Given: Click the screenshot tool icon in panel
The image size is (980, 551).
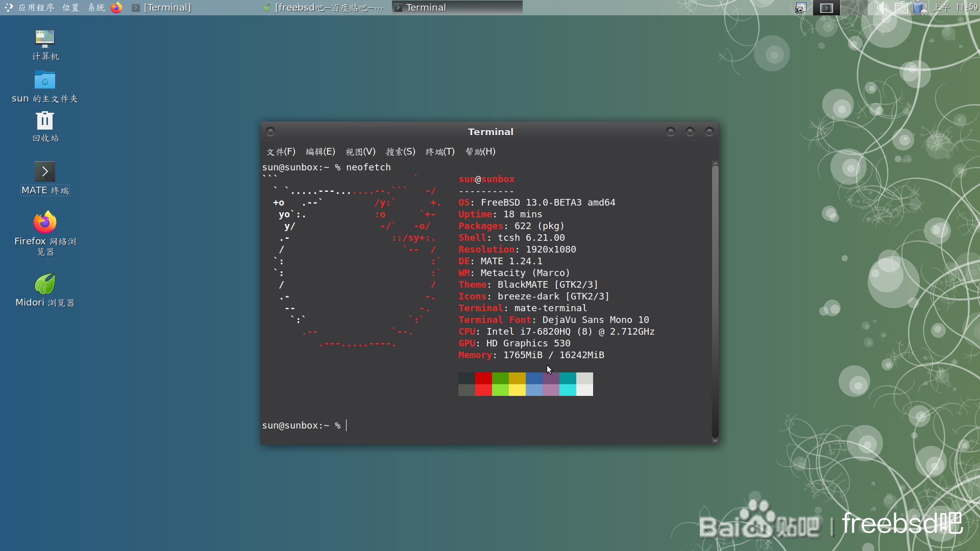Looking at the screenshot, I should (x=801, y=8).
